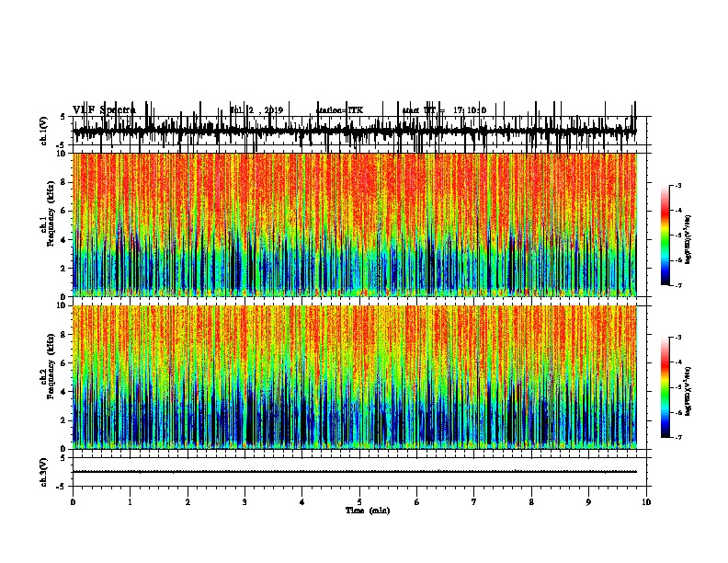Click ch.2 frequency axis tick "4"
The height and width of the screenshot is (563, 728).
(x=64, y=392)
